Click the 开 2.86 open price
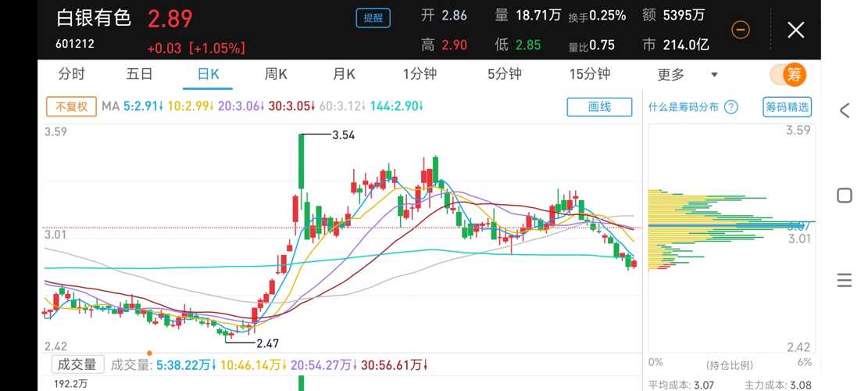 pyautogui.click(x=444, y=15)
